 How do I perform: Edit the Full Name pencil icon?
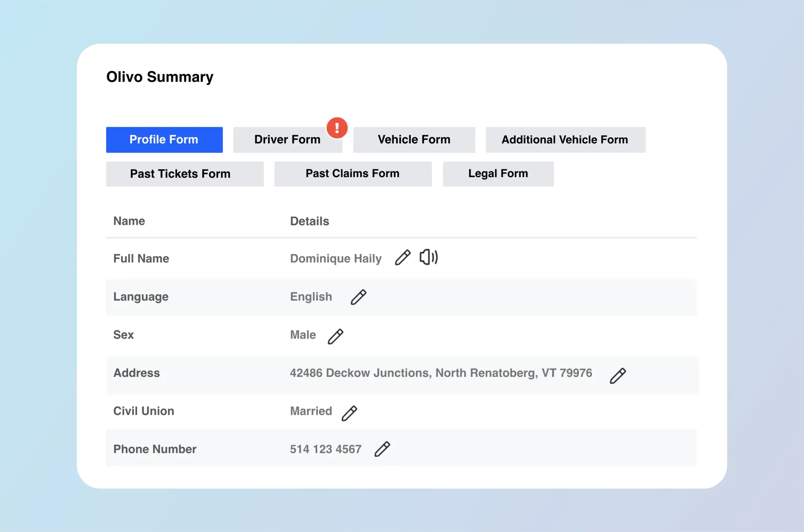403,258
